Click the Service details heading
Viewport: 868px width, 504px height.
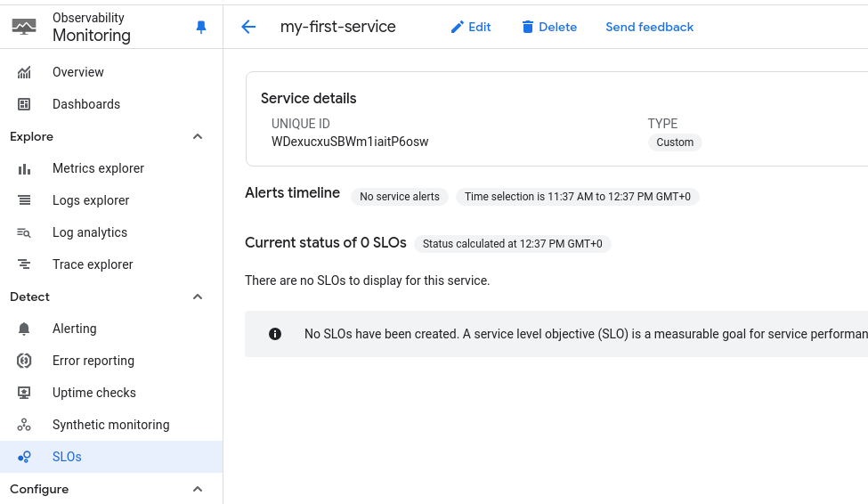pos(308,99)
